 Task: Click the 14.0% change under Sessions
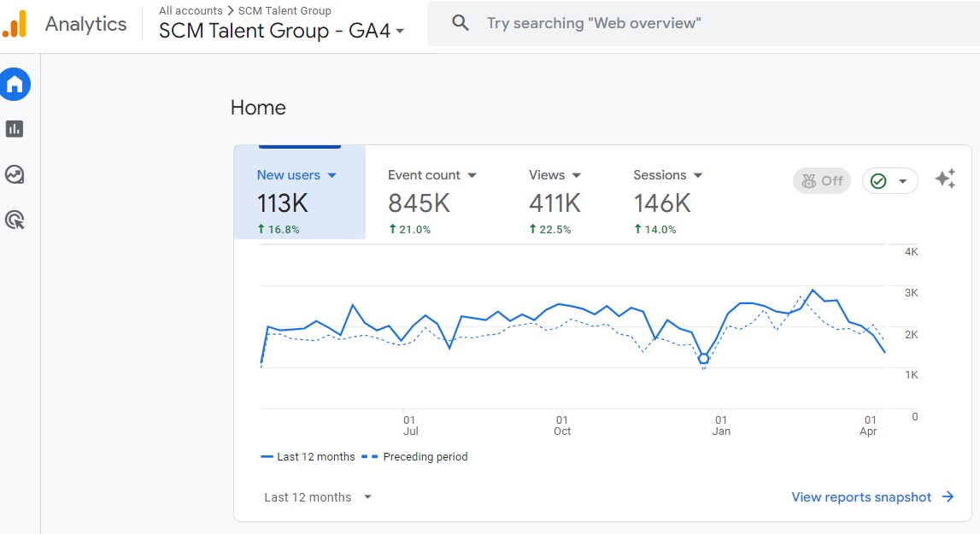pos(655,230)
